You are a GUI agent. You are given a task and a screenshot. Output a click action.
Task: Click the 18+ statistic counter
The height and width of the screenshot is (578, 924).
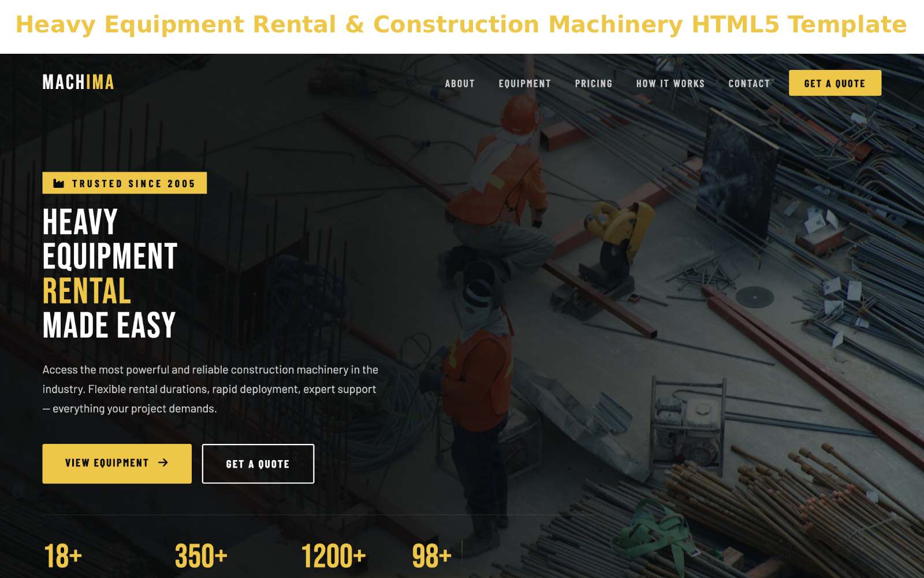(x=64, y=557)
